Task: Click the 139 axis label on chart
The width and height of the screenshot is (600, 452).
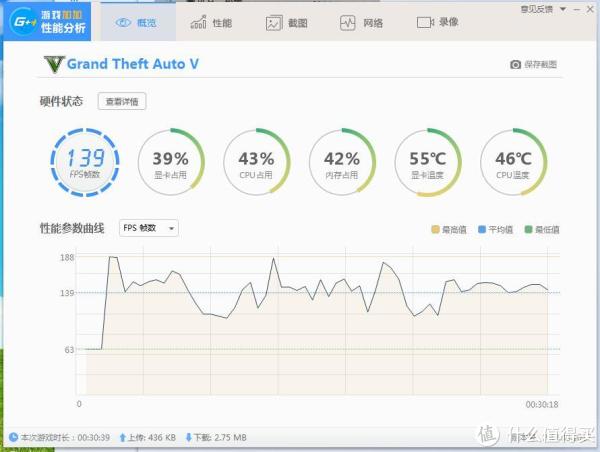Action: pyautogui.click(x=67, y=293)
